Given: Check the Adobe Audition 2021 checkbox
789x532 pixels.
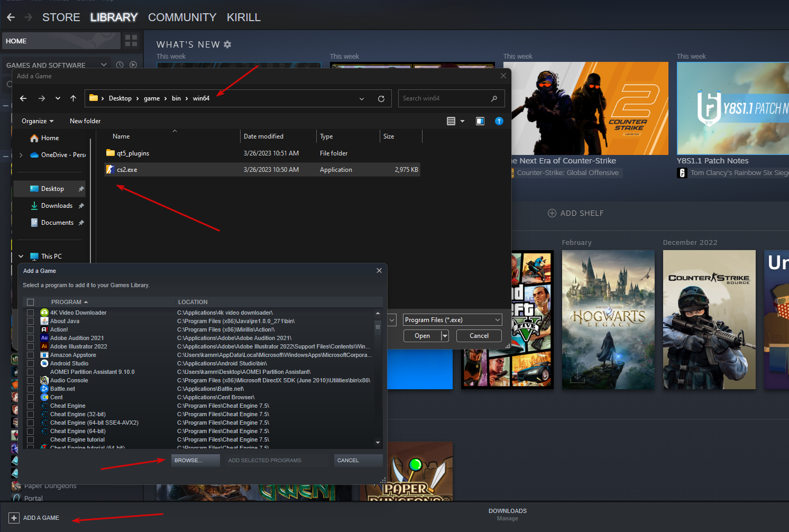Looking at the screenshot, I should 31,338.
